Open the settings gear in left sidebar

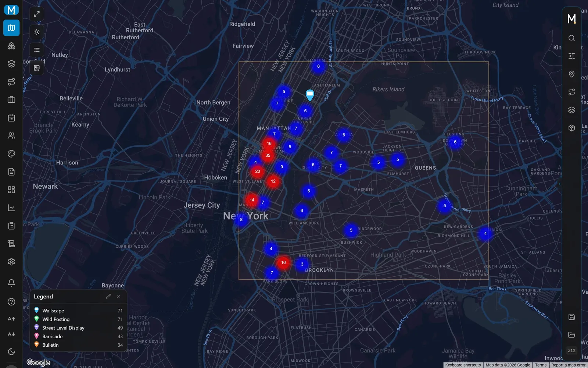tap(11, 262)
